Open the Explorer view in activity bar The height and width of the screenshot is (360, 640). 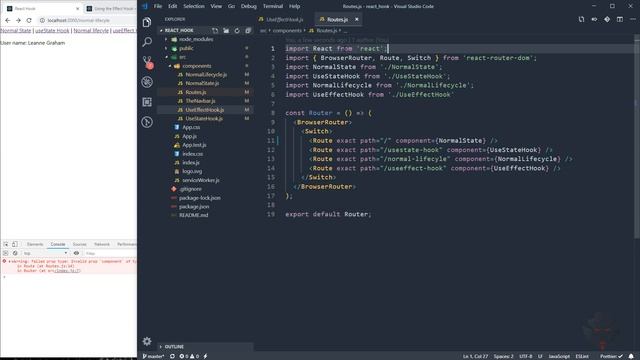click(147, 22)
